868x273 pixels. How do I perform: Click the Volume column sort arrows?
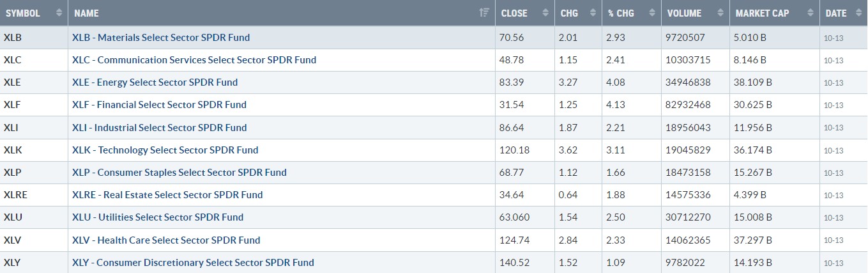click(x=720, y=13)
